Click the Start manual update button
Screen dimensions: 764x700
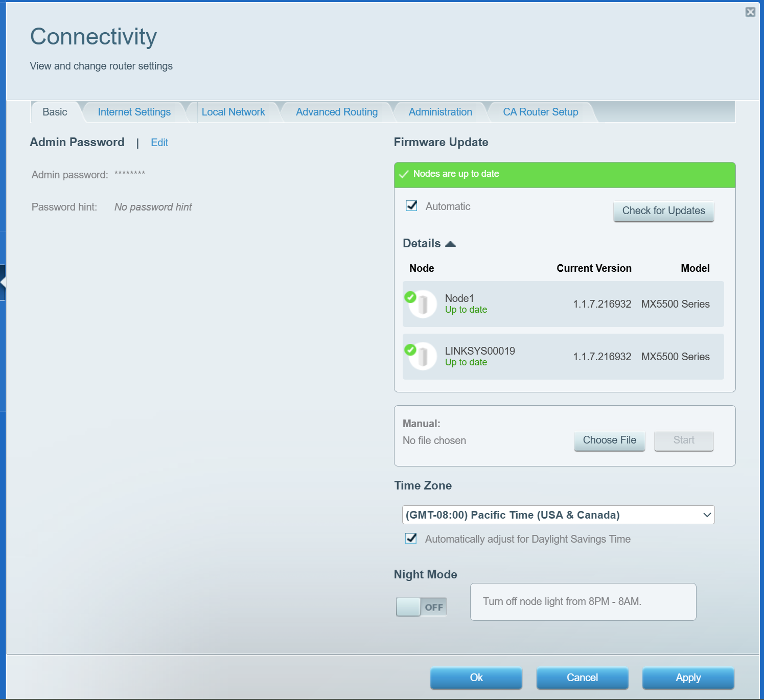(x=684, y=440)
